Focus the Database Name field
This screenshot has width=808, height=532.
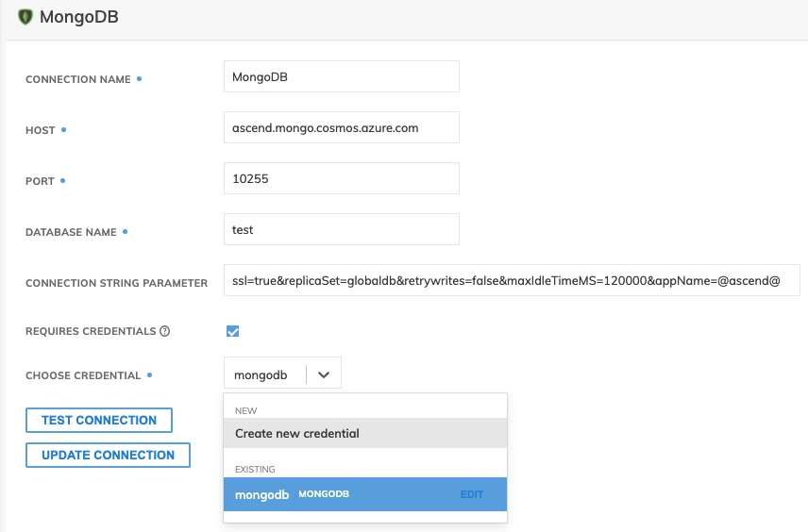[x=341, y=230]
